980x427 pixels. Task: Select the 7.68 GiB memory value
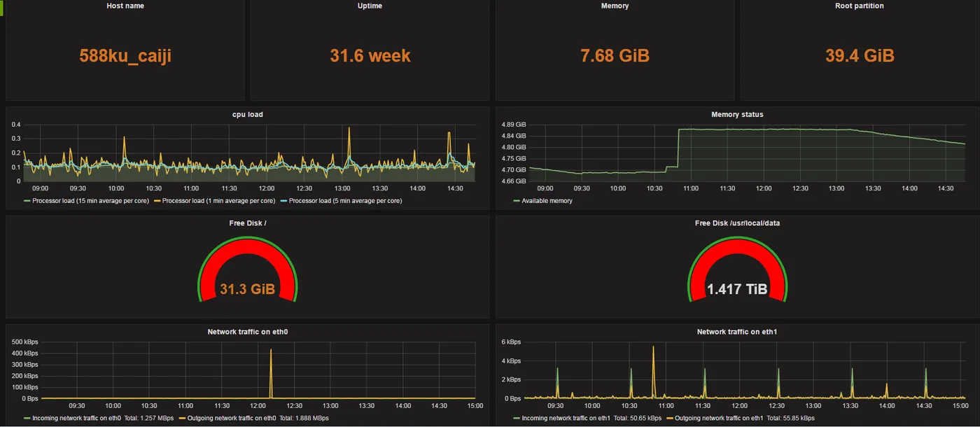point(615,56)
